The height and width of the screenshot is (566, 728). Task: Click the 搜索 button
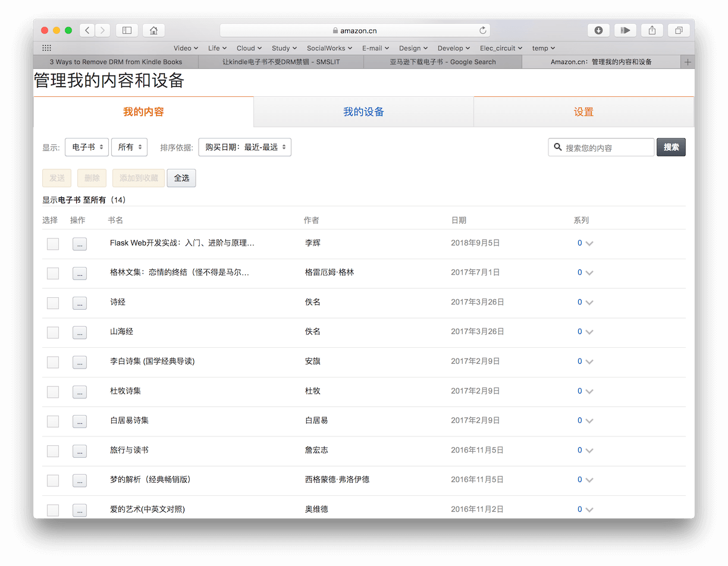(x=671, y=147)
